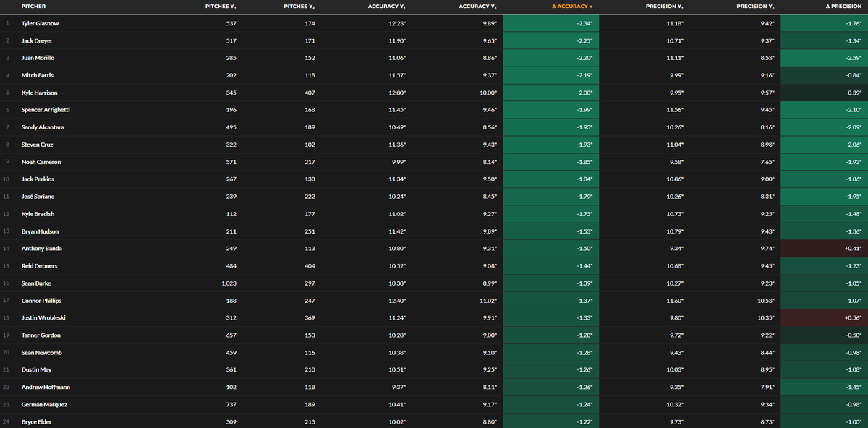Select pitcher Sean Burke
Viewport: 868px width, 428px height.
coord(36,283)
